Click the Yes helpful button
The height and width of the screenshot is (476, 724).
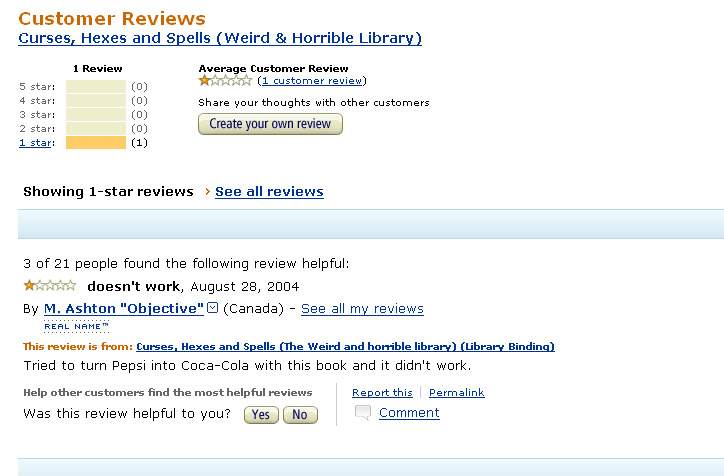click(261, 415)
